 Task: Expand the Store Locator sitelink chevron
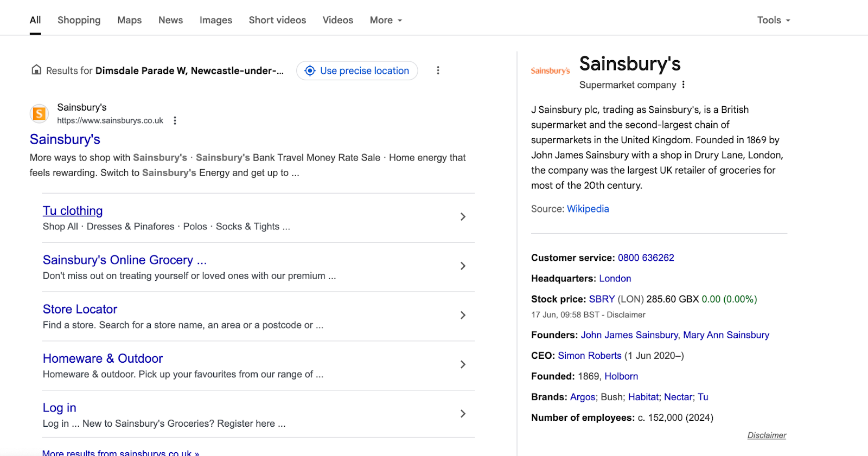pos(463,316)
